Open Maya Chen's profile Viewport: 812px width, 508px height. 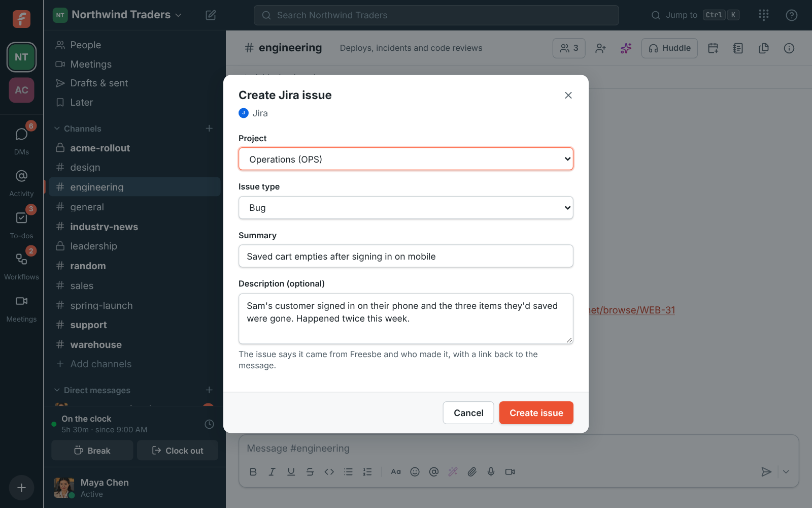point(91,488)
